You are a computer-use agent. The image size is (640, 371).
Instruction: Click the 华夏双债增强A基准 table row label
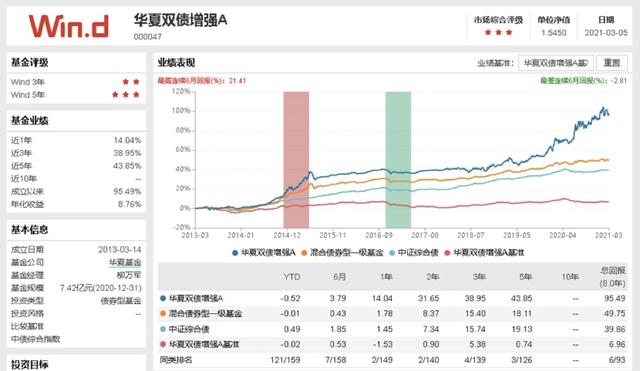[x=204, y=344]
